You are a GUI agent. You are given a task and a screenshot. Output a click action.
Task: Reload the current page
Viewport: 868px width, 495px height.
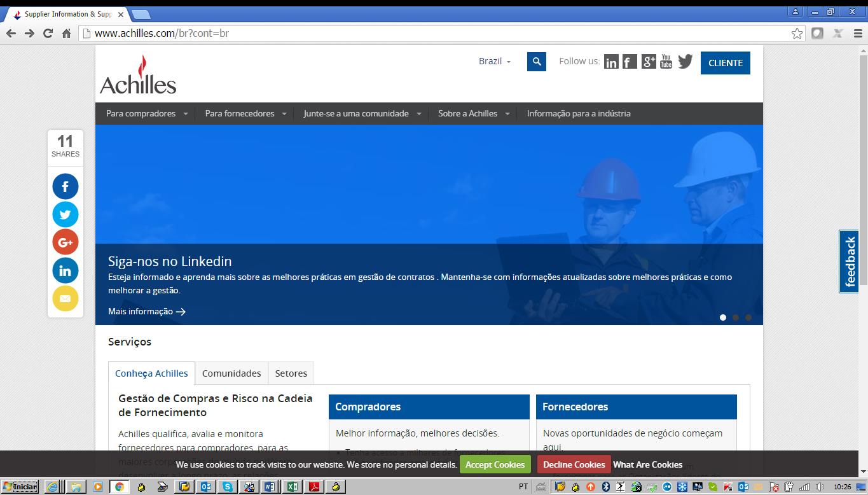click(48, 33)
